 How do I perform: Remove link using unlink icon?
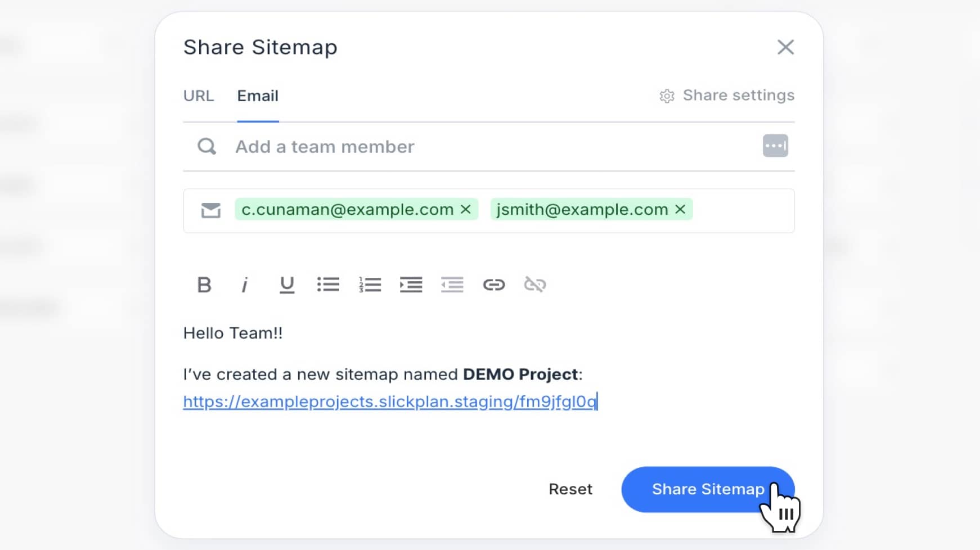535,285
